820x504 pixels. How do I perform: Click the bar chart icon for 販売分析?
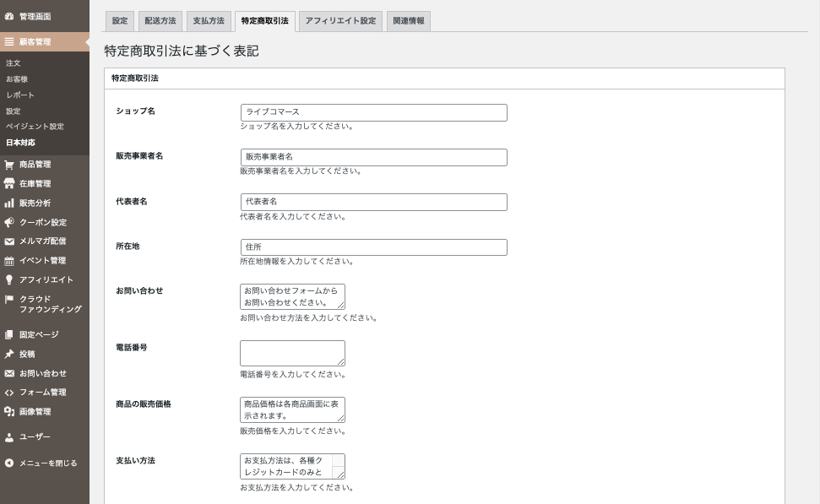[9, 203]
